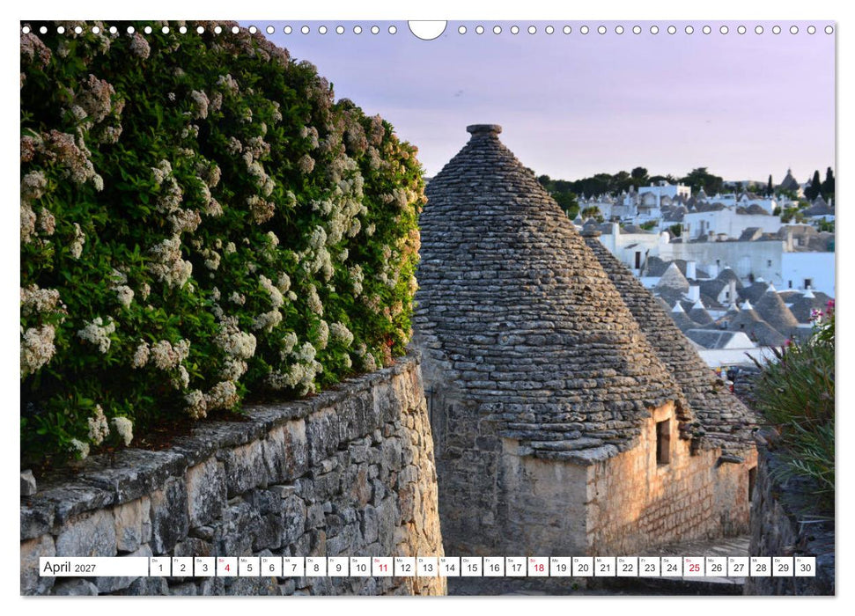
Task: Click the red Sunday 25 cell
Action: point(694,567)
